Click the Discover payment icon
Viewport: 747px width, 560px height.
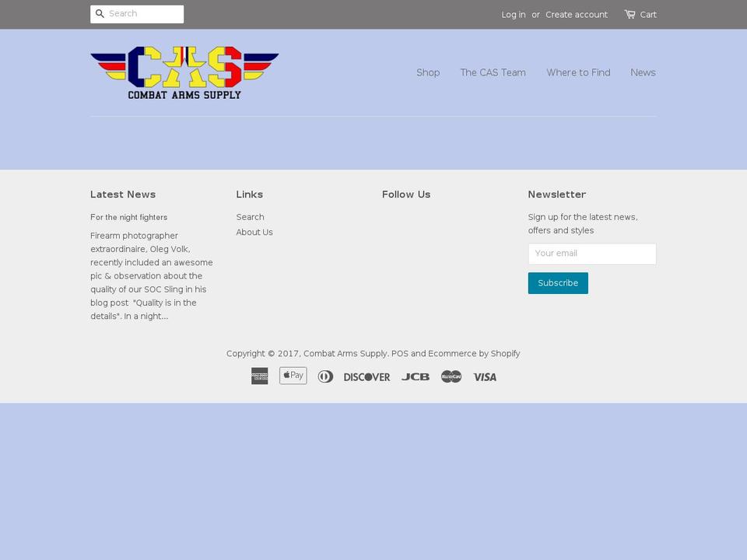366,377
